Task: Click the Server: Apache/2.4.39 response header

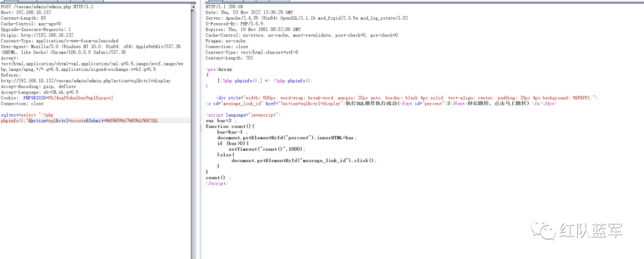Action: [x=306, y=18]
